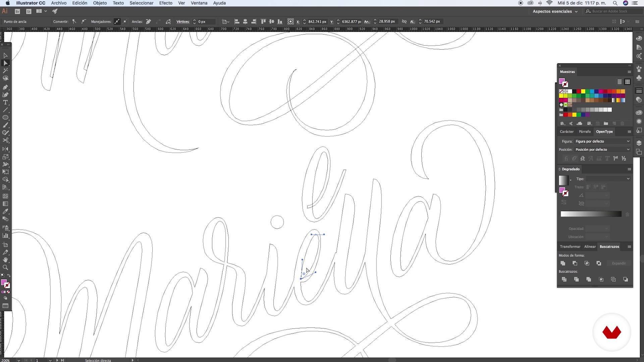
Task: Open Bridge via the Br icon
Action: click(x=17, y=11)
